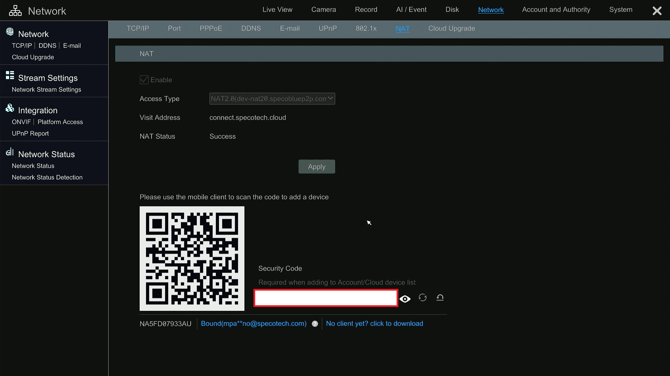Screen dimensions: 670x376
Task: Open Network Stream Settings in sidebar
Action: pos(46,89)
